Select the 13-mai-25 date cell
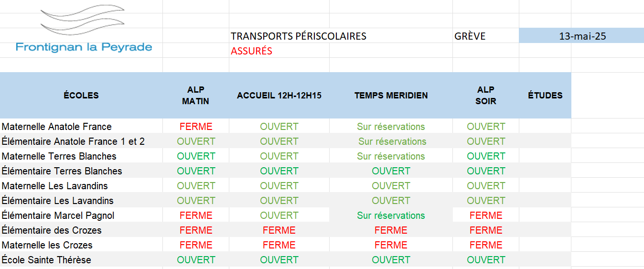This screenshot has width=644, height=269. tap(581, 36)
